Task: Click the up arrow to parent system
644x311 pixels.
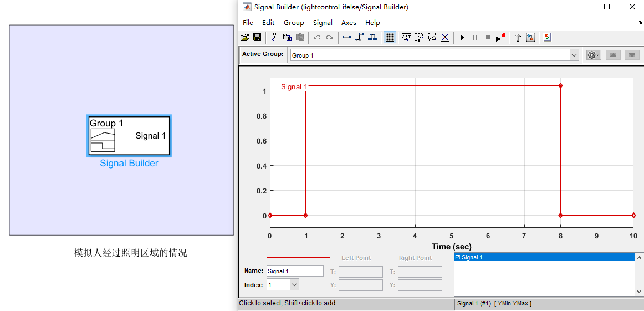Action: pos(518,37)
